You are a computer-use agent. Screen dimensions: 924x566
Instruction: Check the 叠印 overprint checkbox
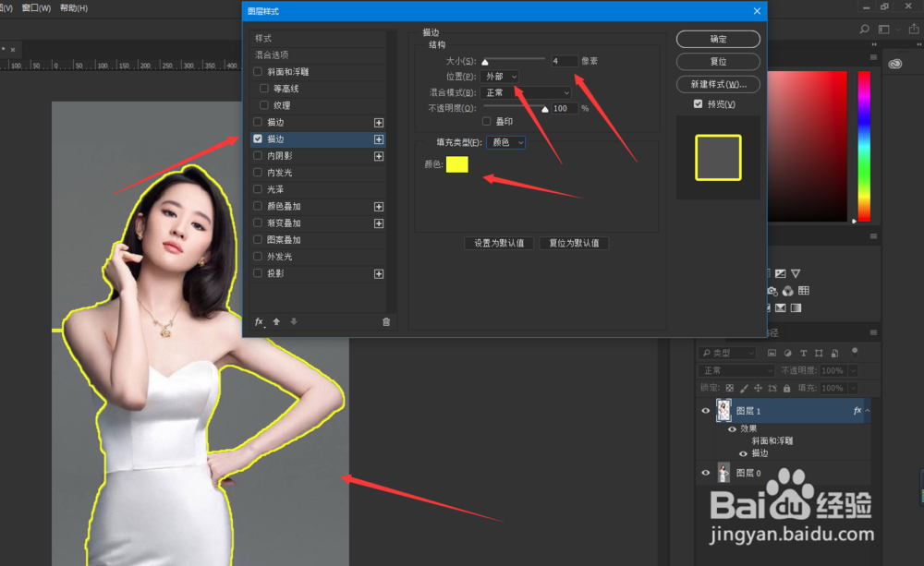pyautogui.click(x=487, y=121)
